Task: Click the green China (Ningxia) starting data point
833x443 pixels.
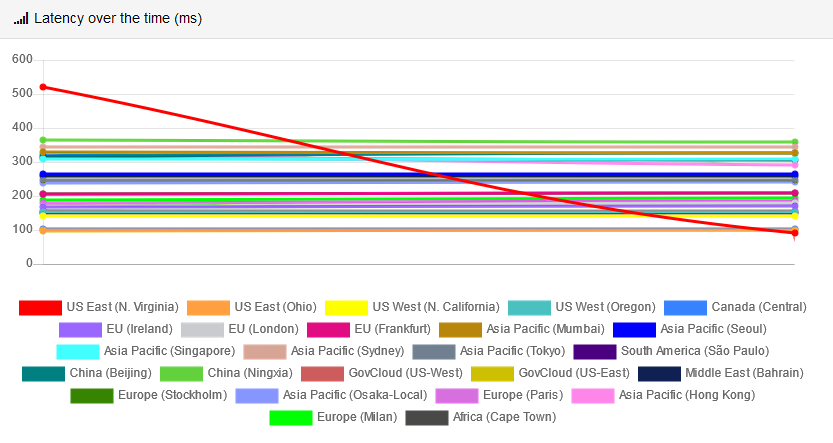Action: pyautogui.click(x=43, y=140)
